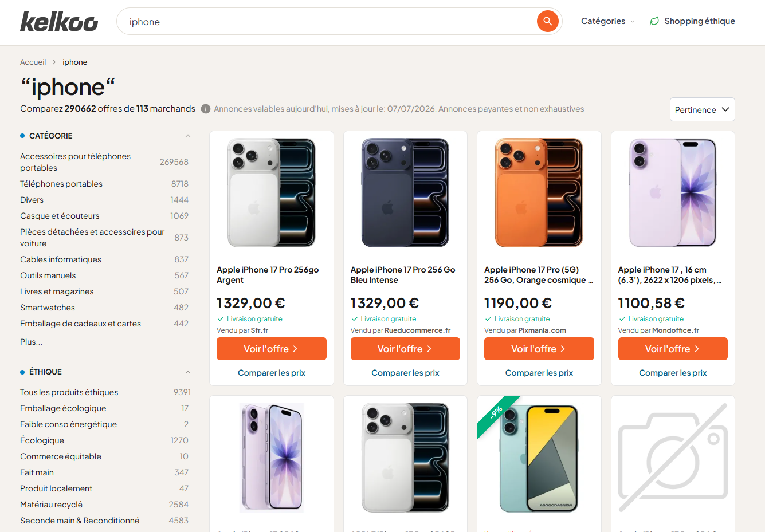The image size is (765, 532).
Task: Click the Shopping éthique leaf icon
Action: (x=654, y=21)
